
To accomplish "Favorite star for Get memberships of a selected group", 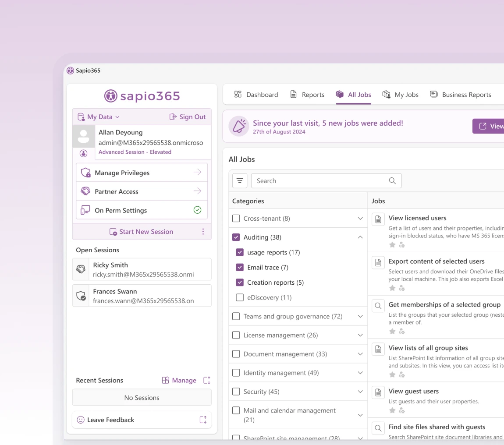I will 392,331.
